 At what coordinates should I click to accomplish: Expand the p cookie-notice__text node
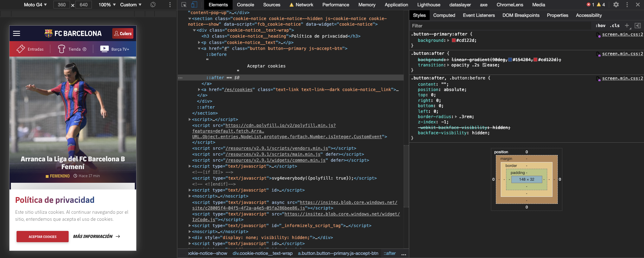199,43
